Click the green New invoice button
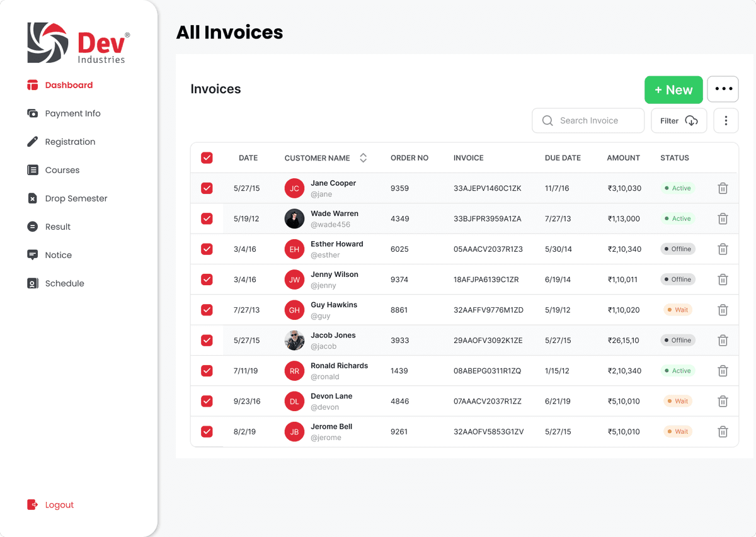This screenshot has width=756, height=537. [x=673, y=90]
